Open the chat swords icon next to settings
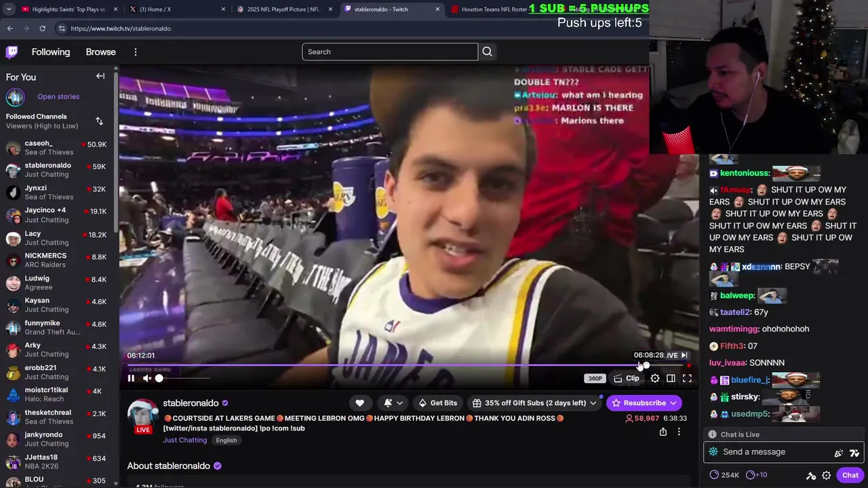Image resolution: width=868 pixels, height=488 pixels. tap(810, 475)
